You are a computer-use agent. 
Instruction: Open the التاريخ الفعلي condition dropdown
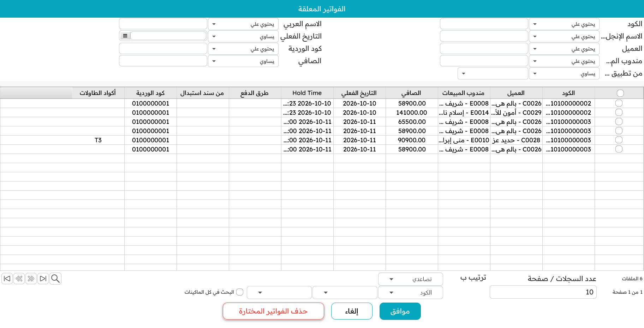pos(243,36)
